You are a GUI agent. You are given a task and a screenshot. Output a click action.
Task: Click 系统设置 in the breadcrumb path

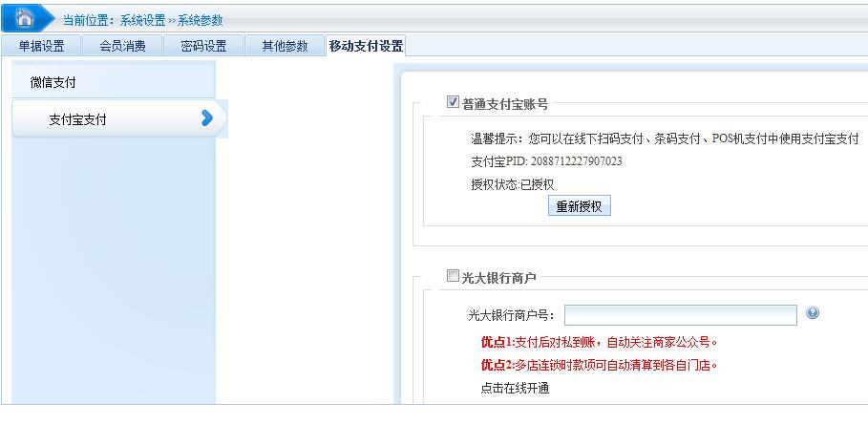pos(142,20)
